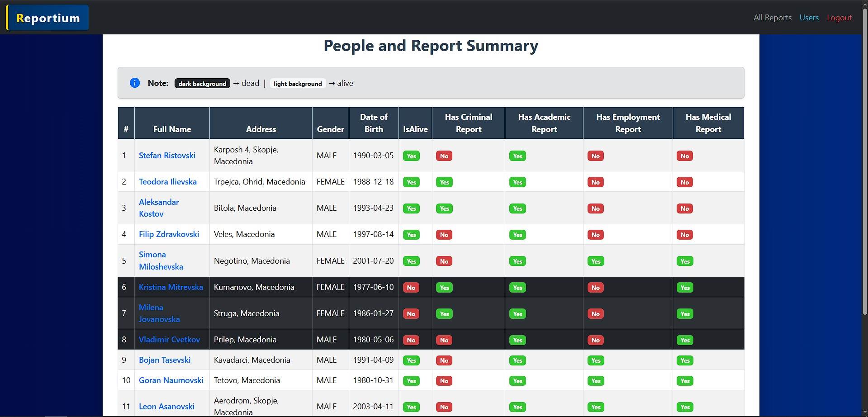Click Kristina Mitrevska's red IsAlive No badge
Screen dimensions: 868x417
(x=411, y=288)
